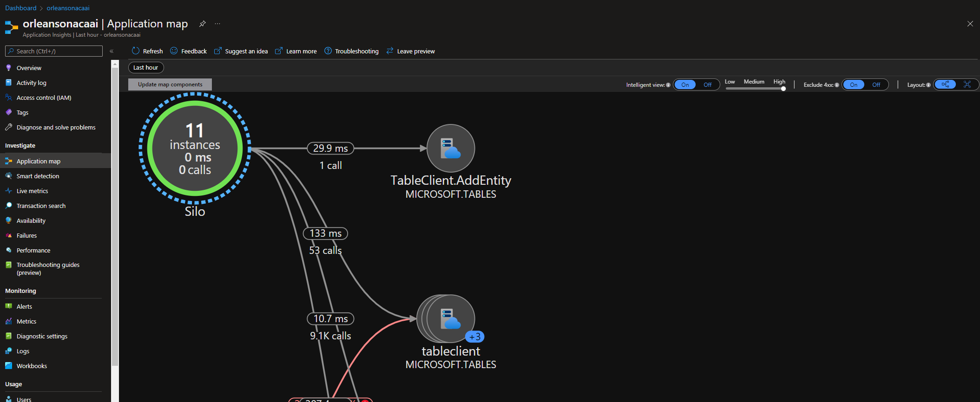This screenshot has width=980, height=402.
Task: Focus the Search (Ctrl+/) box
Action: click(54, 51)
